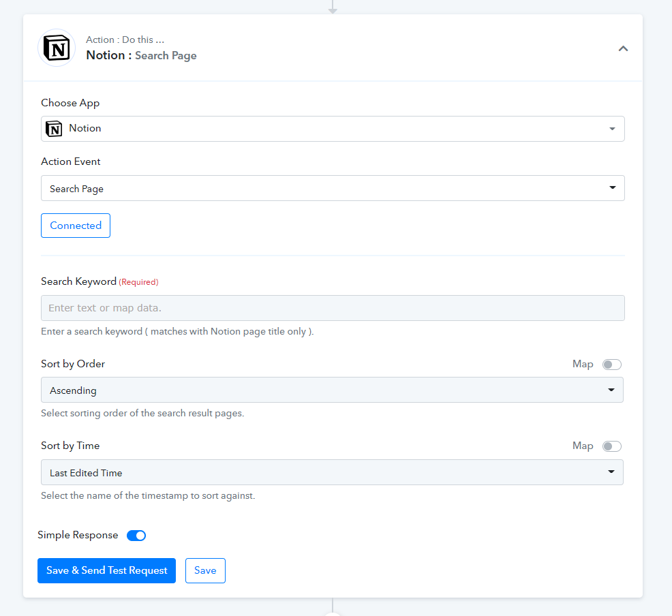672x616 pixels.
Task: Click the 'Sort by Order' label
Action: (73, 364)
